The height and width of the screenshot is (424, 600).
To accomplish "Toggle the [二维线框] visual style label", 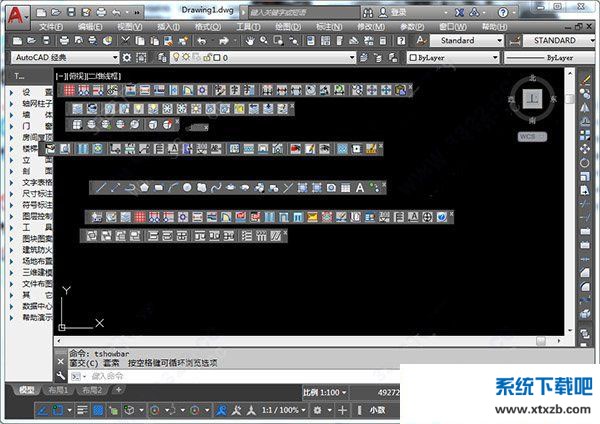I will [x=103, y=75].
